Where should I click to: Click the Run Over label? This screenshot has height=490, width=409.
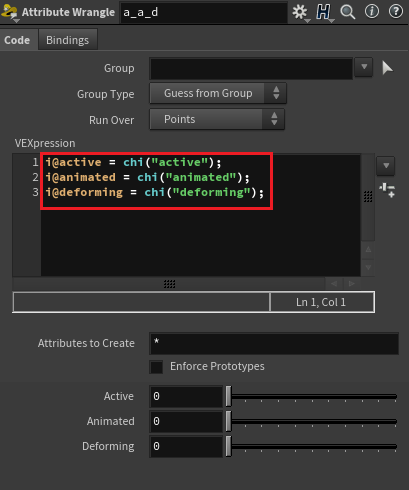tap(112, 120)
